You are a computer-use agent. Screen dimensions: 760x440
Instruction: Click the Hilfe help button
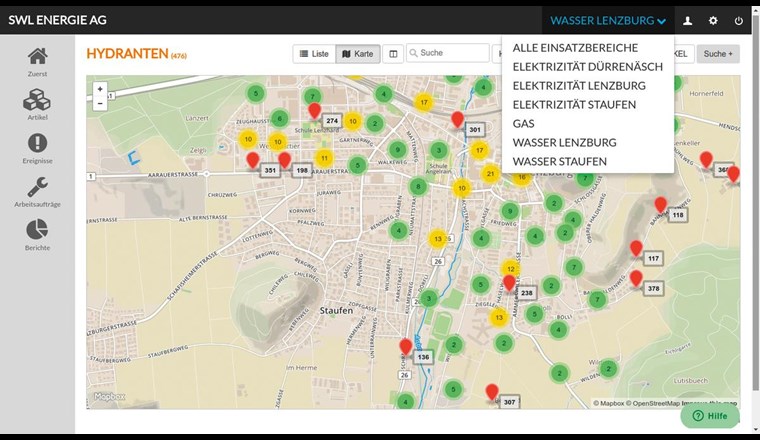coord(710,415)
